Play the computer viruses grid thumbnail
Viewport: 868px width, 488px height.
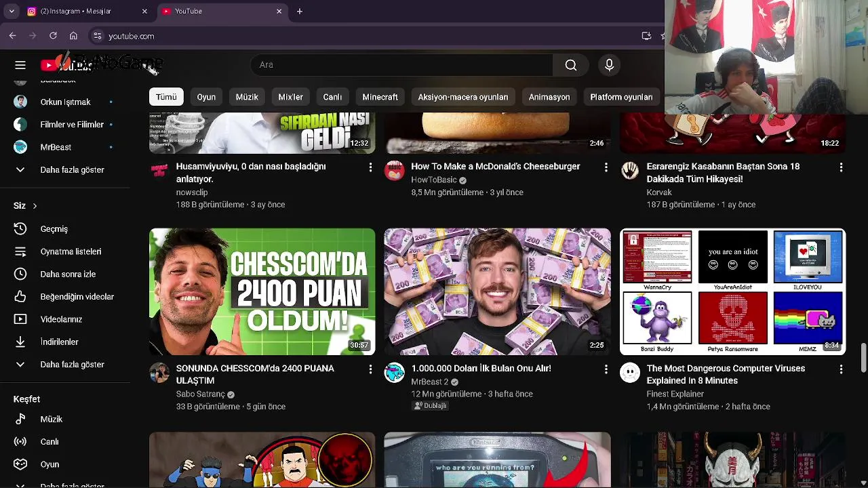click(x=733, y=291)
